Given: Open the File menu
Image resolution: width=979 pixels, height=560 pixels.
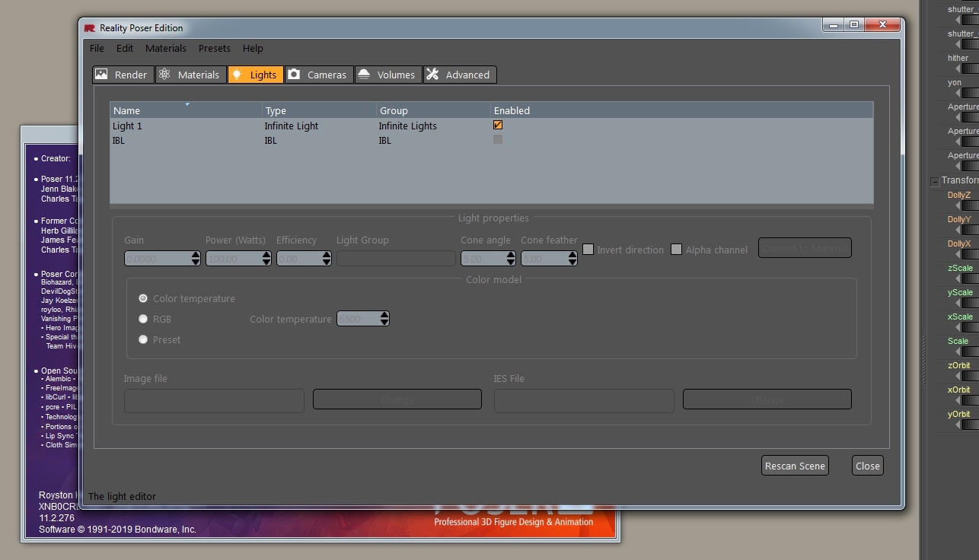Looking at the screenshot, I should [97, 48].
